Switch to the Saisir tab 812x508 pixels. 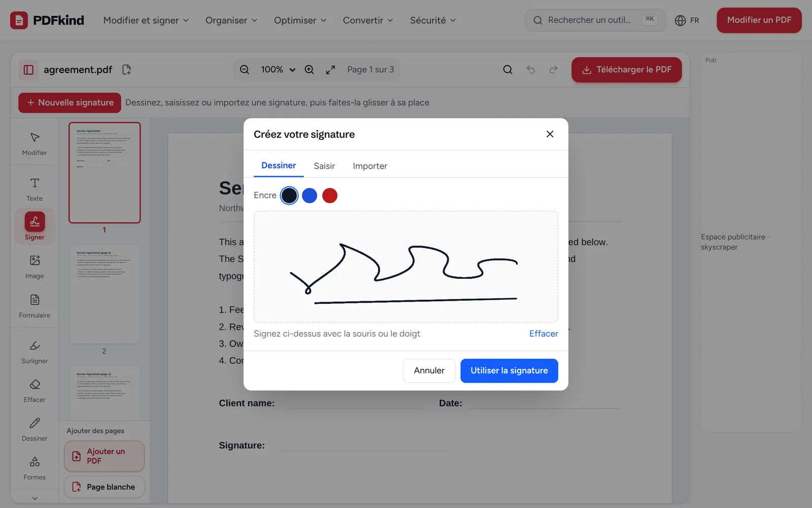point(324,166)
